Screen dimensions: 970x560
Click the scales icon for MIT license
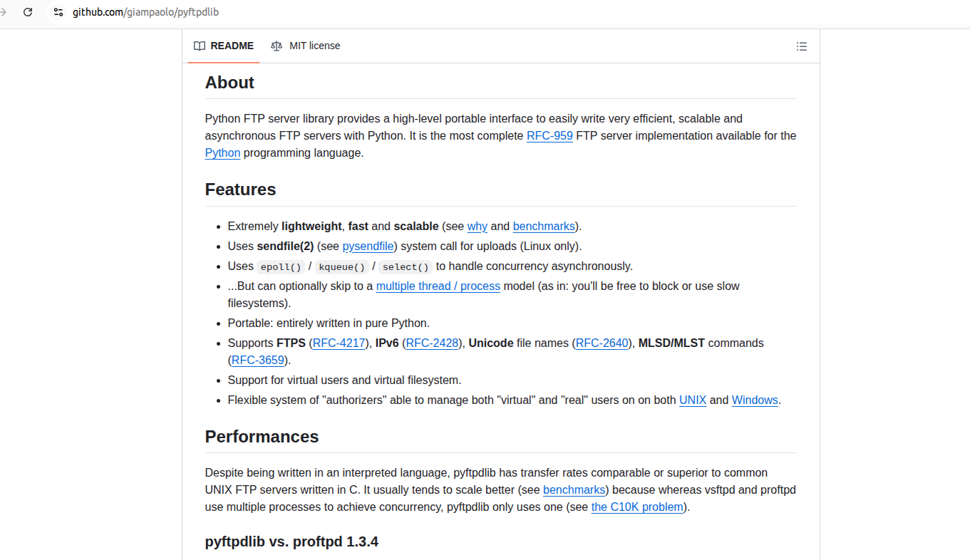(277, 46)
